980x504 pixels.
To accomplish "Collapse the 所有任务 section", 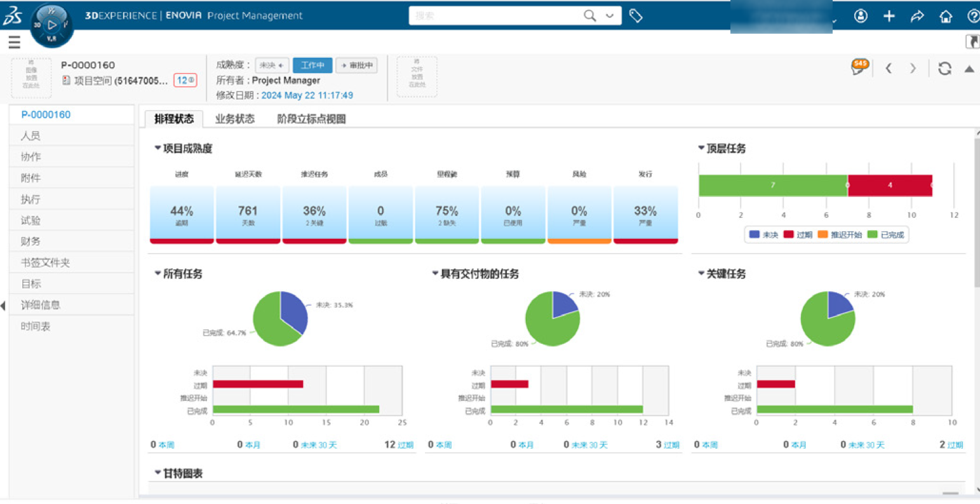I will point(158,273).
